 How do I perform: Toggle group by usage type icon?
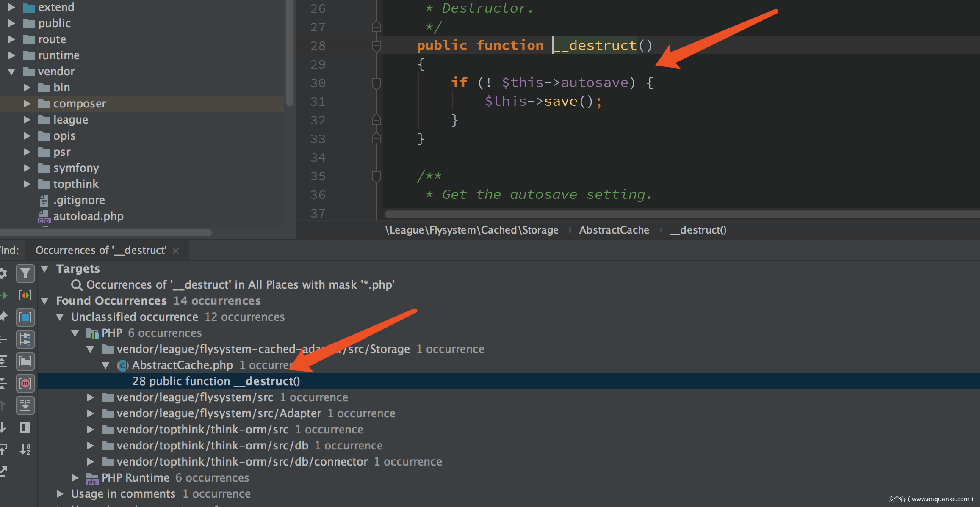pos(25,317)
